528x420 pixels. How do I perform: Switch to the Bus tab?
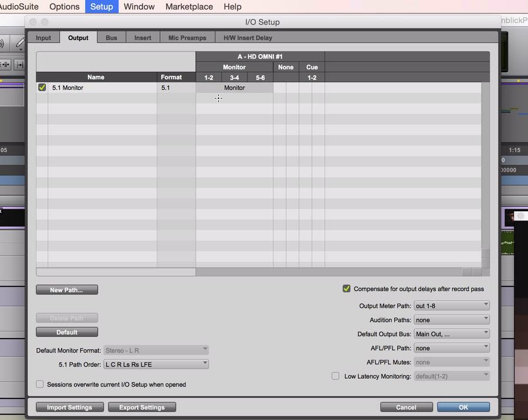pyautogui.click(x=111, y=38)
